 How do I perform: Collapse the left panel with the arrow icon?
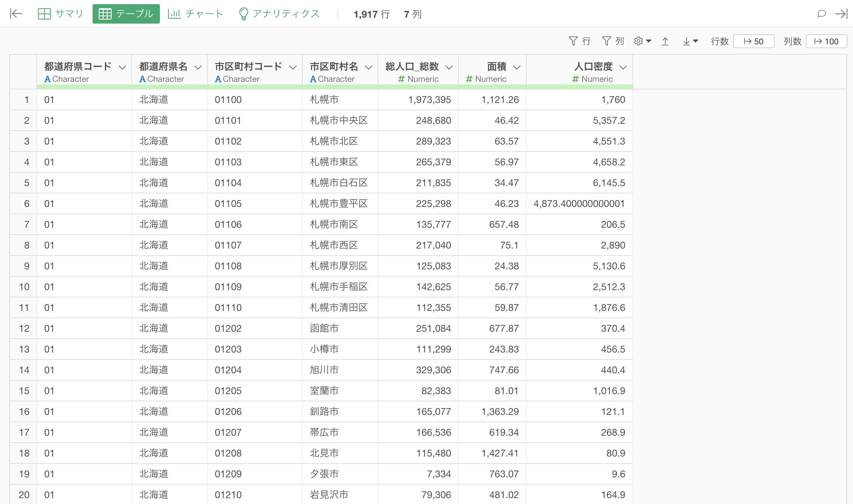(16, 14)
